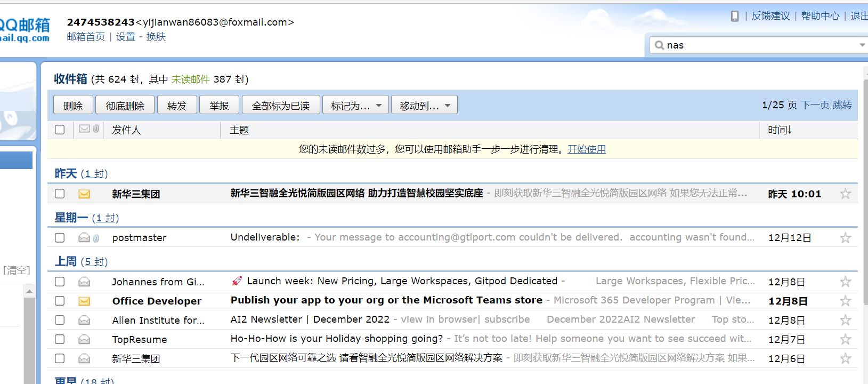Click envelope icon of 新华三集团 12月6日 email
The image size is (868, 384).
84,358
